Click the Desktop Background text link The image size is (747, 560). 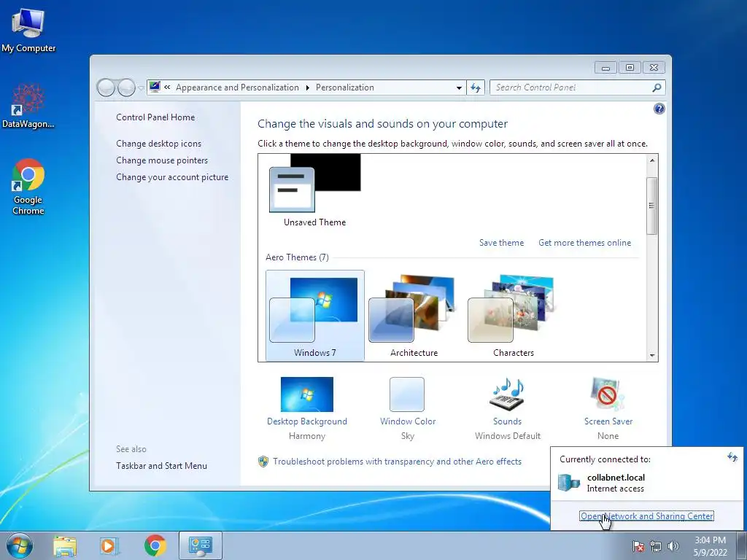point(307,421)
